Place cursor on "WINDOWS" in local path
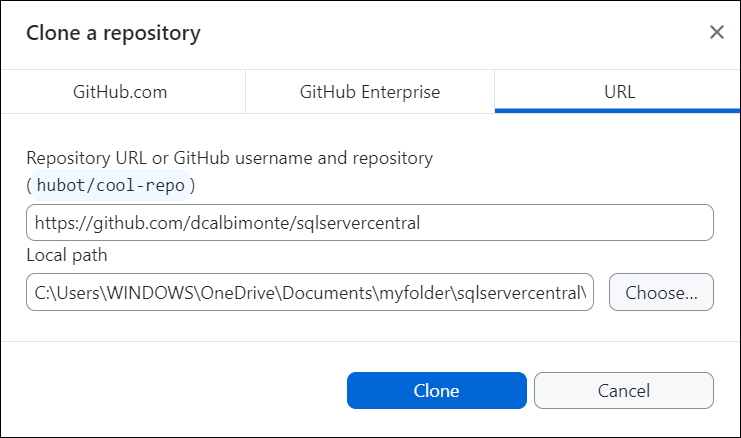741x438 pixels. pyautogui.click(x=152, y=293)
